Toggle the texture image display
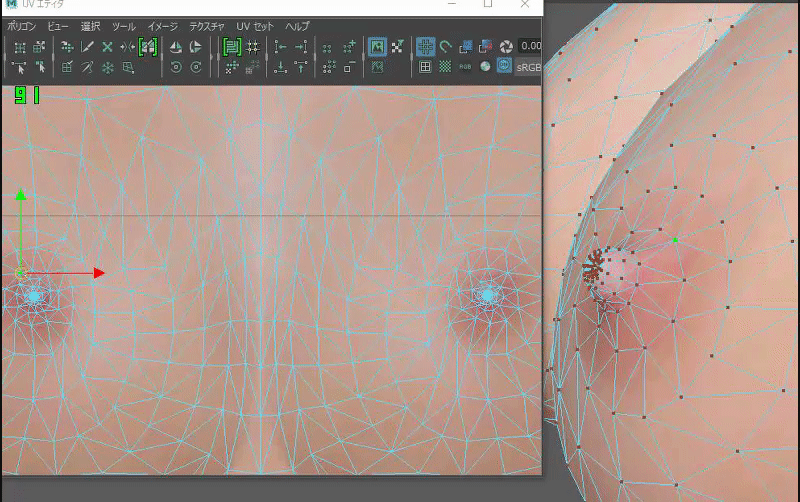 pyautogui.click(x=378, y=46)
